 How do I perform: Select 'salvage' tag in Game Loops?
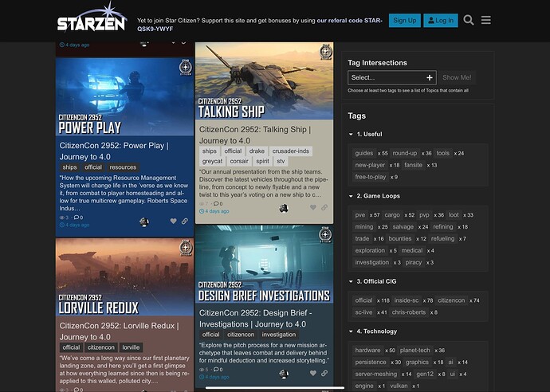coord(403,227)
